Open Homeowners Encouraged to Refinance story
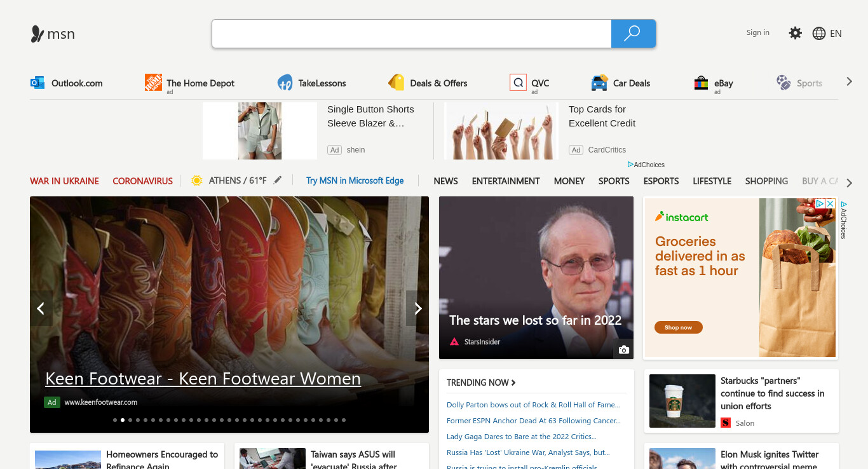 162,460
